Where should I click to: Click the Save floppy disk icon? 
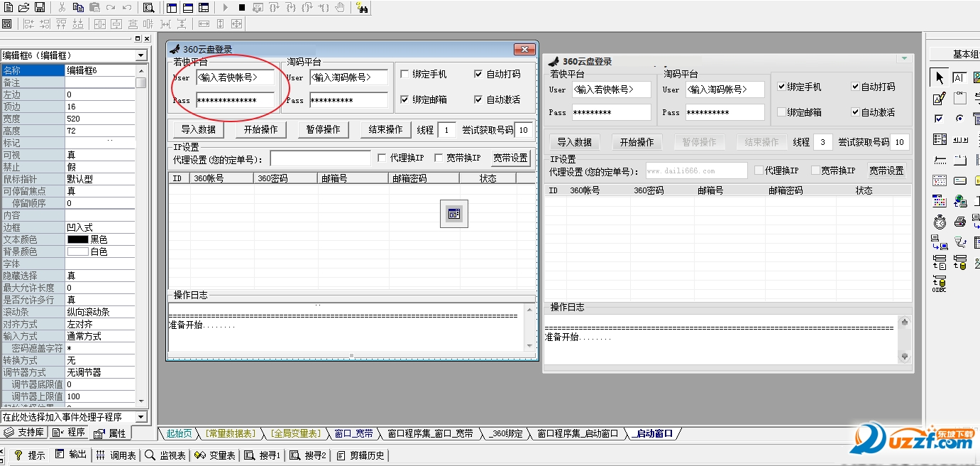[40, 7]
